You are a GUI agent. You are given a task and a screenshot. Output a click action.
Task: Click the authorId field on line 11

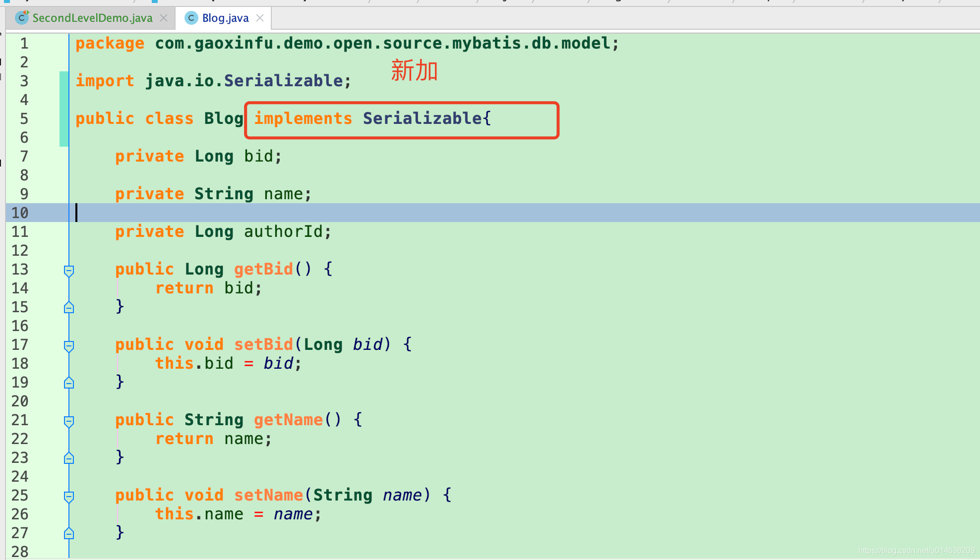click(283, 232)
